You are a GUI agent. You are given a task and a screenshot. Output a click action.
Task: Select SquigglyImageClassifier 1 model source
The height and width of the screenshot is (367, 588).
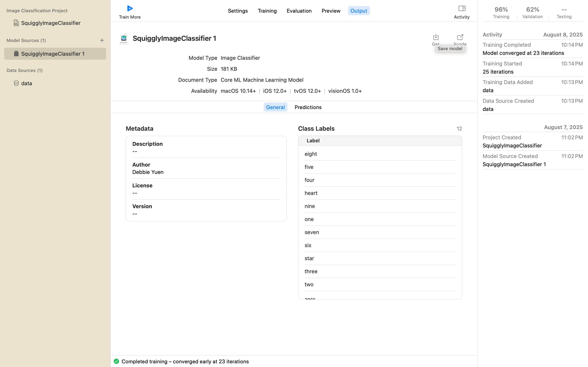point(53,54)
